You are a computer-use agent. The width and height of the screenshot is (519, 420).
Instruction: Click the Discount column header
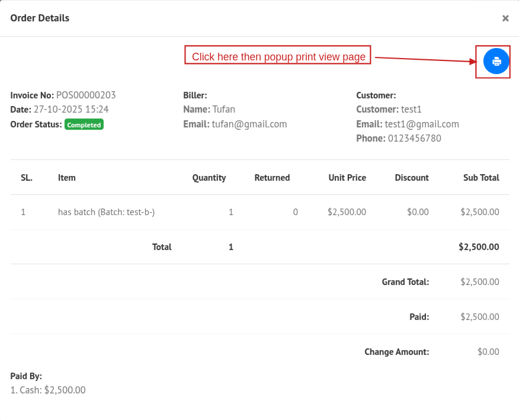click(412, 178)
